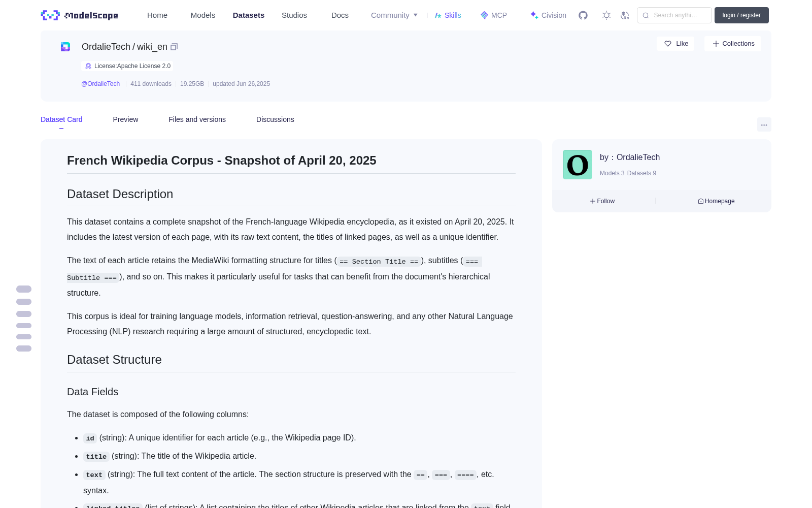This screenshot has width=812, height=508.
Task: Open Files and versions tab
Action: tap(197, 119)
